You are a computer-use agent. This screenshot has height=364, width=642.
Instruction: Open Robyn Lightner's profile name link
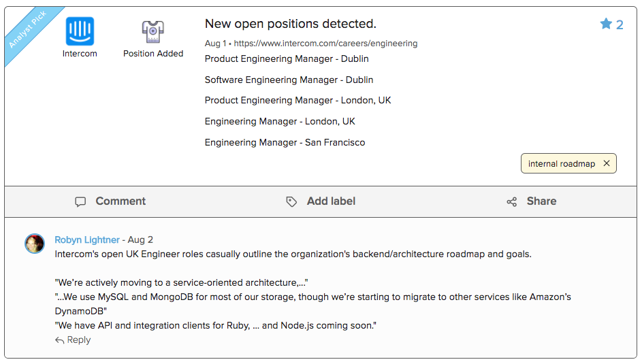87,239
